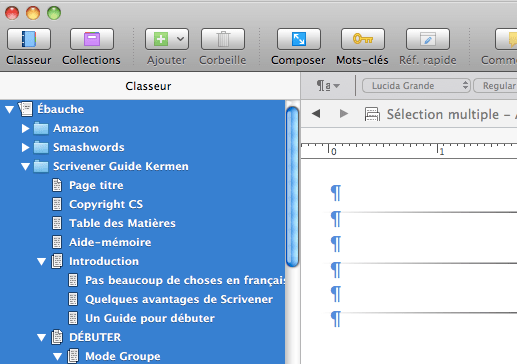Click the binder vertical scrollbar thumb
The width and height of the screenshot is (517, 364).
click(292, 187)
